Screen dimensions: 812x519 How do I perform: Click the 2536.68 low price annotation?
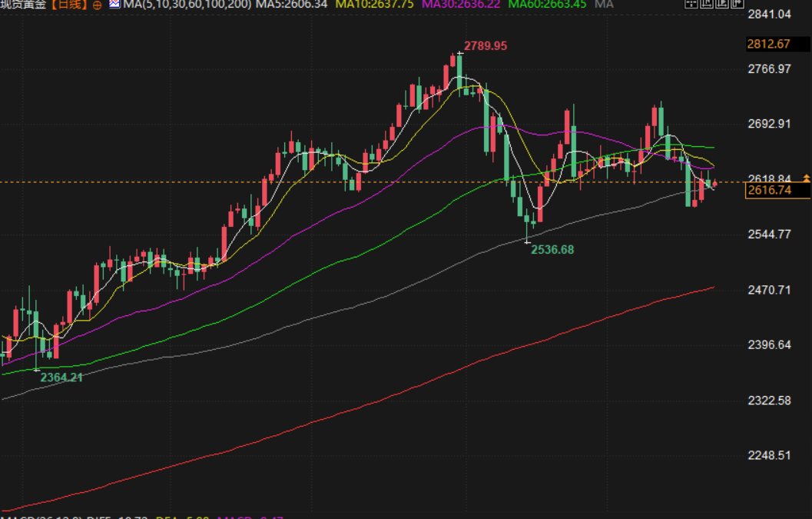(552, 250)
